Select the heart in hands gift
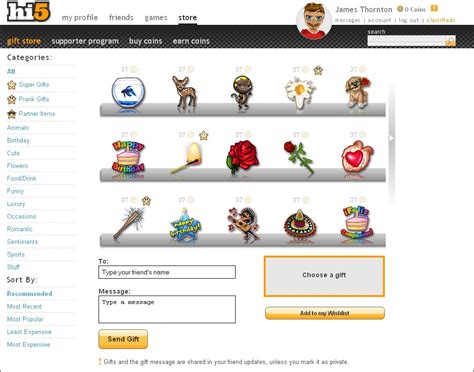Image resolution: width=474 pixels, height=372 pixels. [357, 158]
